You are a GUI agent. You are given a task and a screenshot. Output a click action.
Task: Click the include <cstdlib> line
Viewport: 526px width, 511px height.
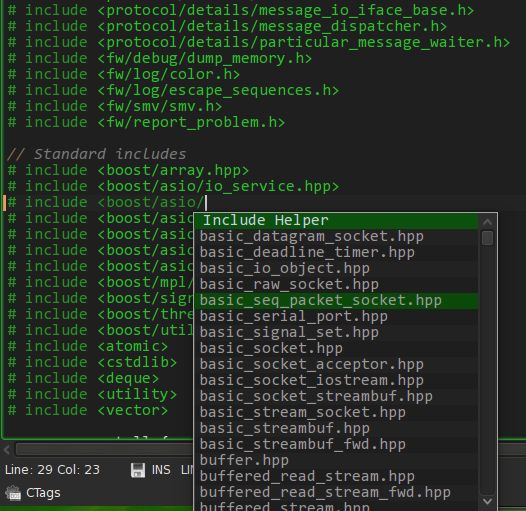[92, 362]
